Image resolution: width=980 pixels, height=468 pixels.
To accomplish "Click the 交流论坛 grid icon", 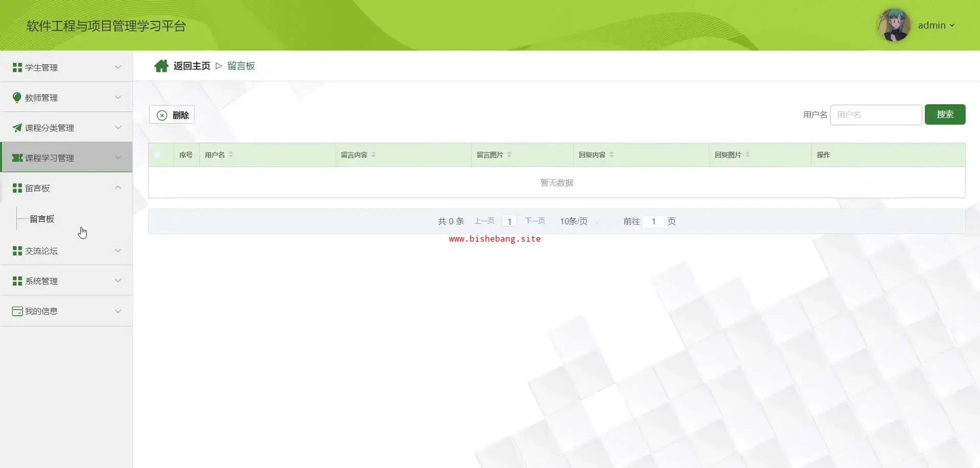I will pos(17,251).
